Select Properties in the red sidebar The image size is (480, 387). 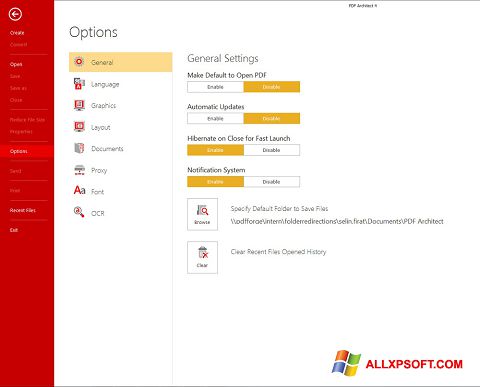(21, 132)
